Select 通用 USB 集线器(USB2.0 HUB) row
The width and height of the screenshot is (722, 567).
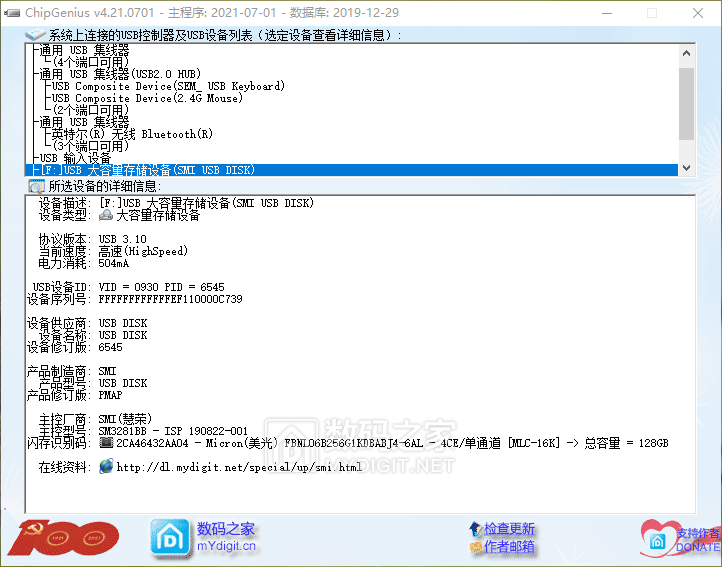(x=120, y=74)
